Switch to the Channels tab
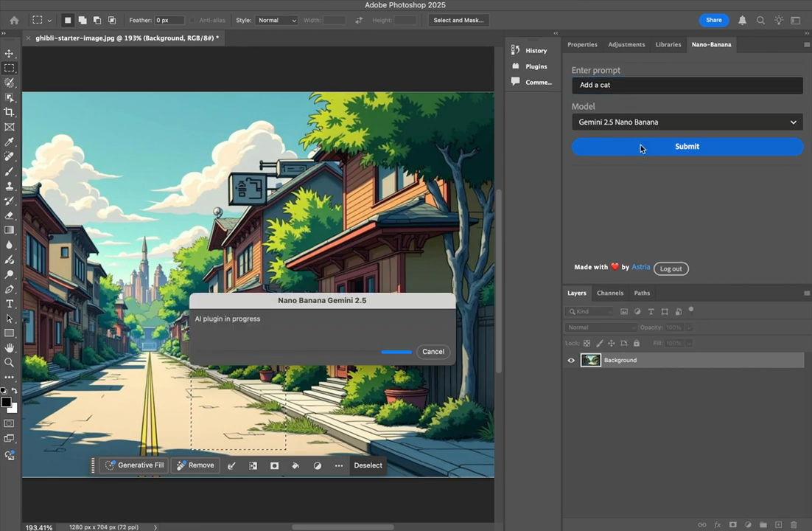The height and width of the screenshot is (531, 812). click(610, 293)
